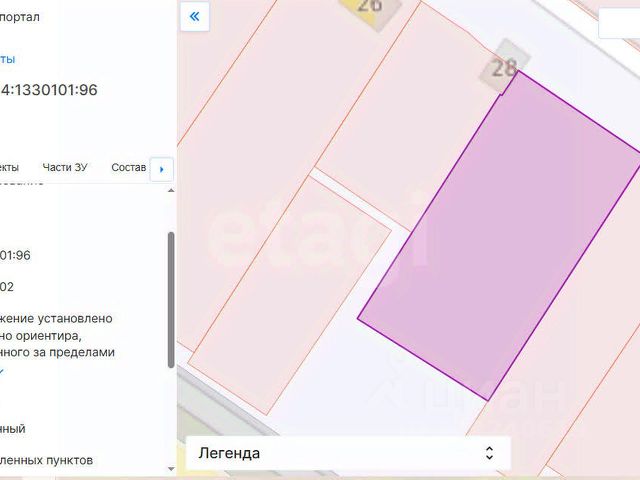Click the scrollbar down arrow in info panel
Image resolution: width=640 pixels, height=480 pixels.
pyautogui.click(x=171, y=469)
